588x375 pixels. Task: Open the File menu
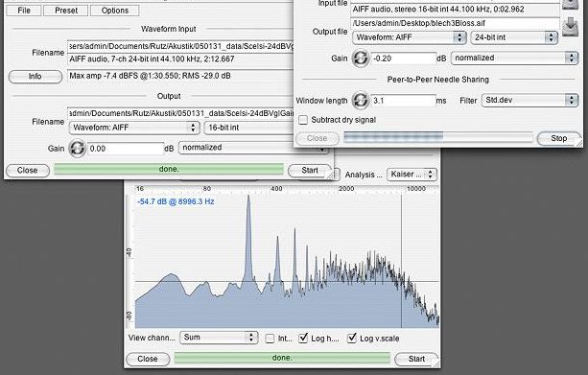coord(24,11)
